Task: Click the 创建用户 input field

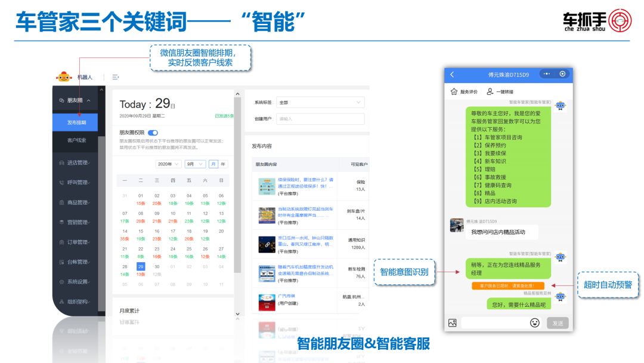Action: pos(320,119)
